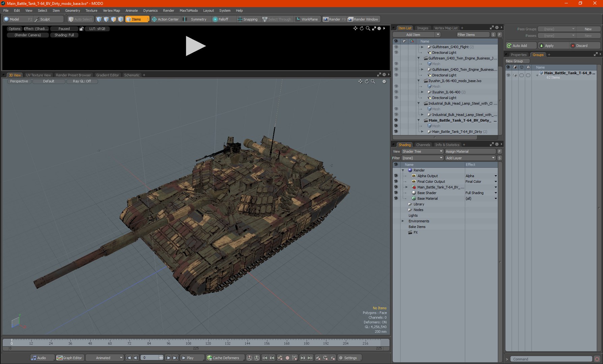Switch to the UV Texture View tab

click(x=38, y=75)
